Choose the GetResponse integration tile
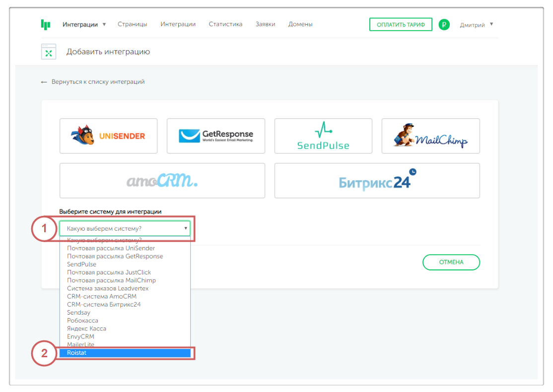 coord(215,136)
